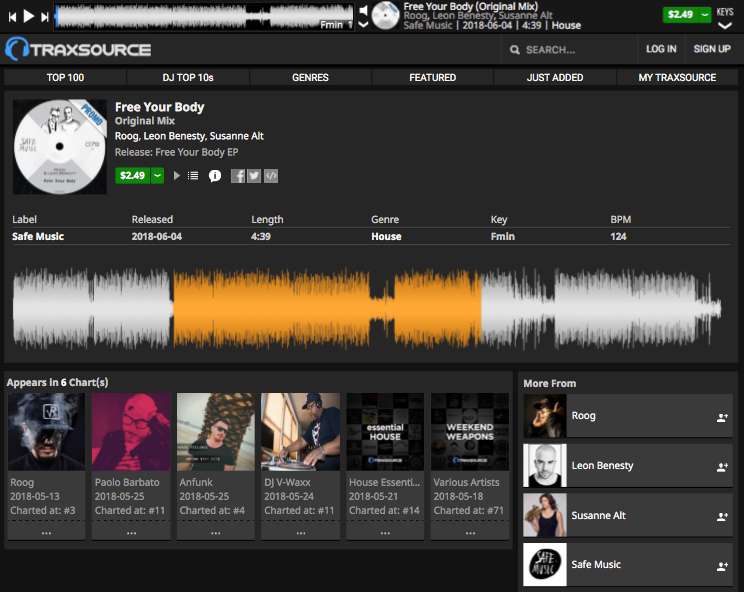Image resolution: width=744 pixels, height=592 pixels.
Task: Open House Essentials chart thumbnail
Action: (385, 431)
